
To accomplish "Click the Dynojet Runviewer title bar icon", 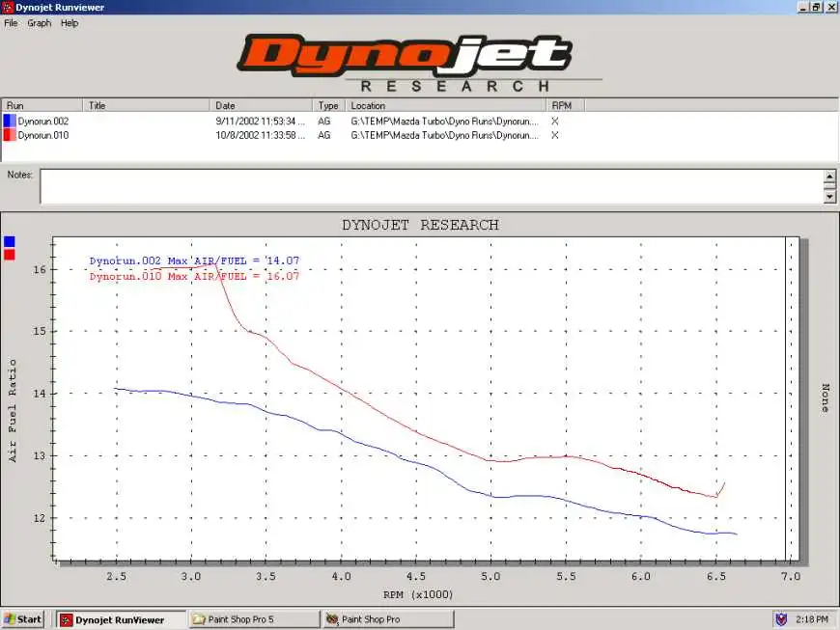I will click(7, 6).
